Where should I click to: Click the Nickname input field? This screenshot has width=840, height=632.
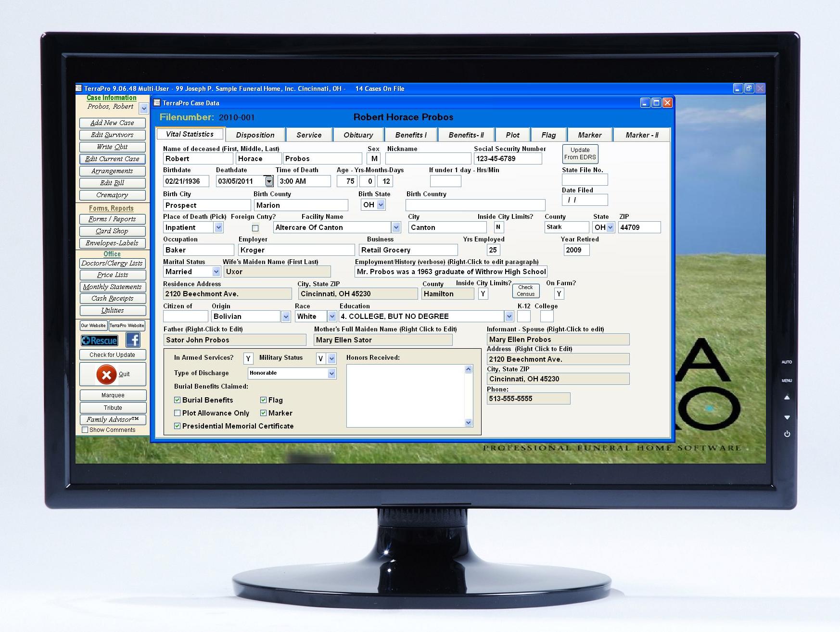(428, 159)
